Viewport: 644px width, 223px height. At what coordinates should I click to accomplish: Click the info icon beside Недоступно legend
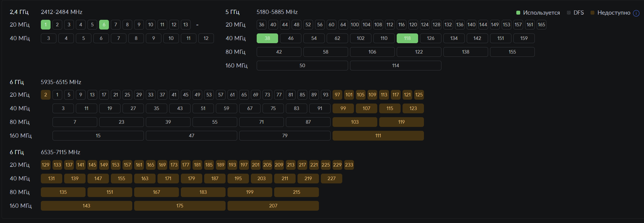636,13
